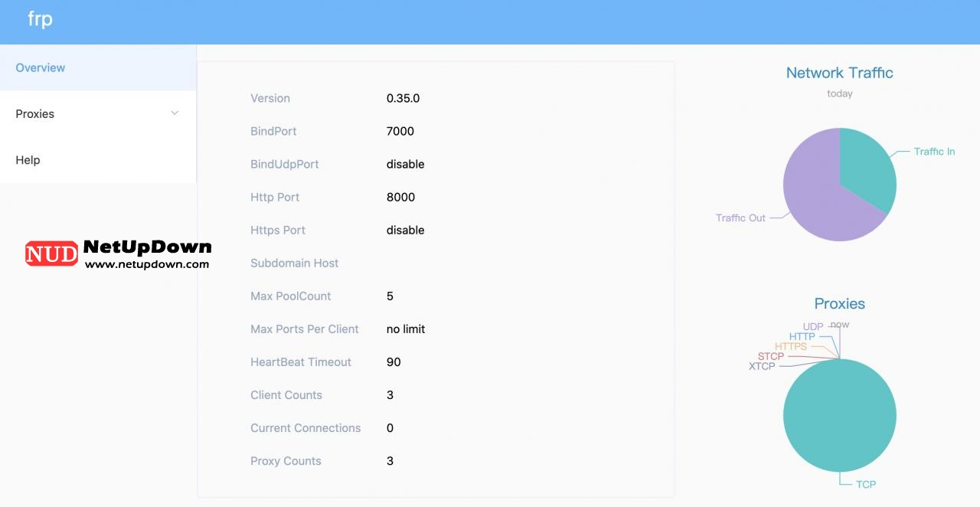This screenshot has height=507, width=980.
Task: Select the Traffic In chart label
Action: pos(934,152)
